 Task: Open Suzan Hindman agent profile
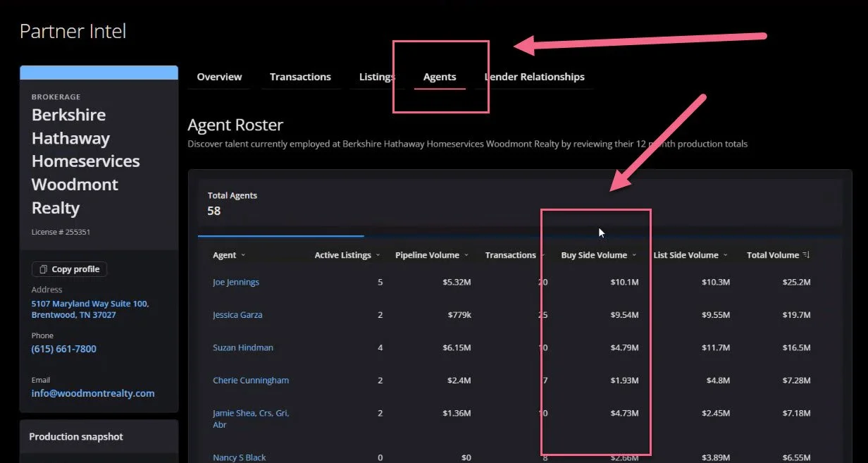243,347
